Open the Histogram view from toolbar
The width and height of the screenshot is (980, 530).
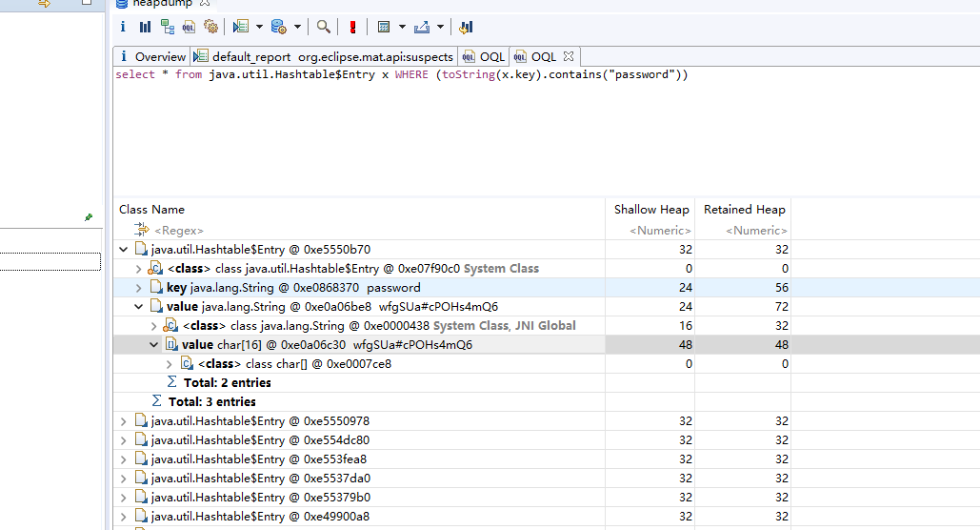click(x=145, y=27)
